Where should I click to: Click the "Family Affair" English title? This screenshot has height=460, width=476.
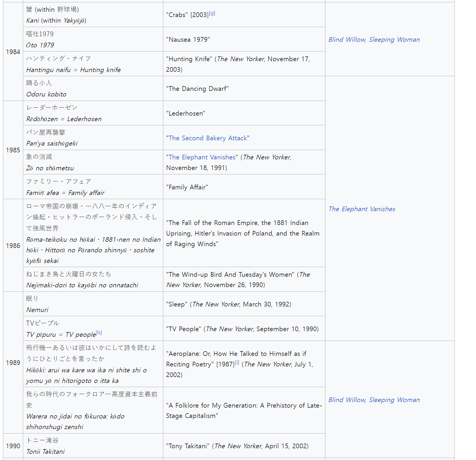click(187, 187)
